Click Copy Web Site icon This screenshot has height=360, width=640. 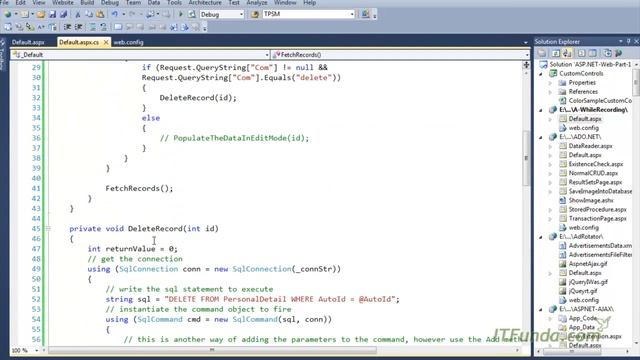(607, 53)
